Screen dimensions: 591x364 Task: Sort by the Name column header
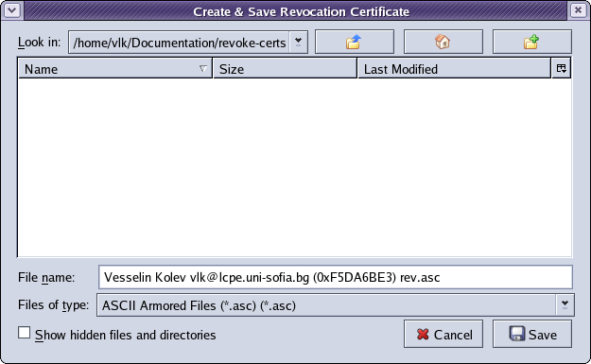[115, 69]
